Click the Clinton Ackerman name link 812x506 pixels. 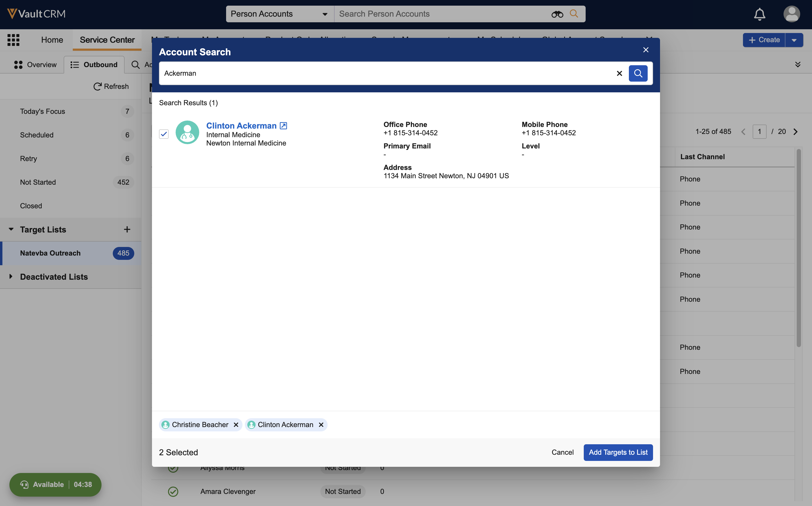coord(241,126)
